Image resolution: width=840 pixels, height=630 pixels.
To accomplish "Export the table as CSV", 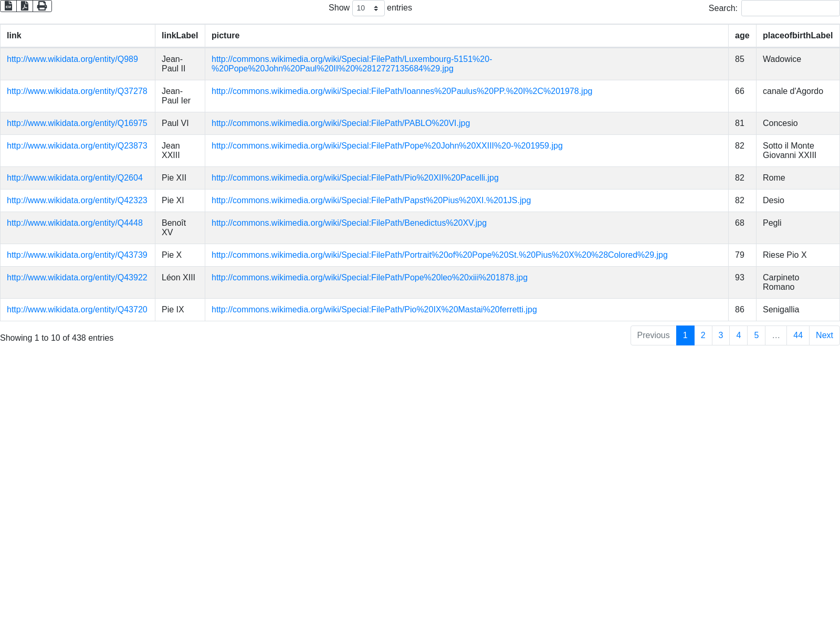I will point(8,6).
